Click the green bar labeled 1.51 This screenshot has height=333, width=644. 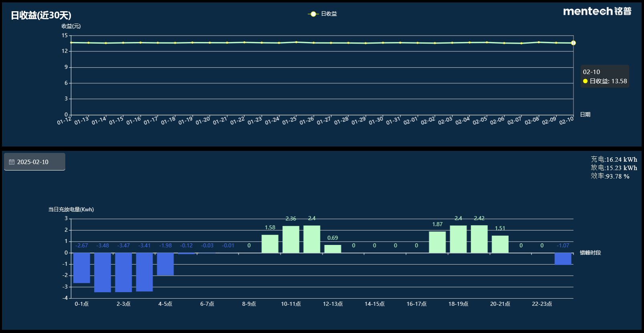point(500,244)
